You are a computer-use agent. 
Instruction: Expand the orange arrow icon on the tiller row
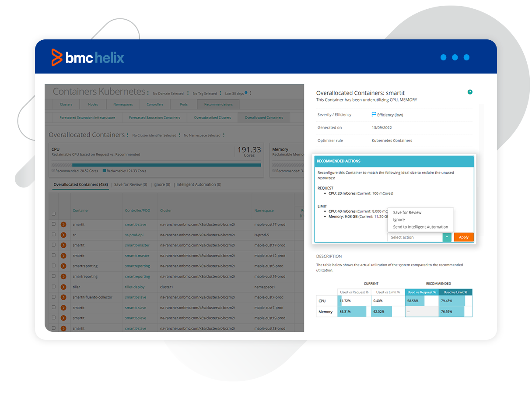coord(63,287)
